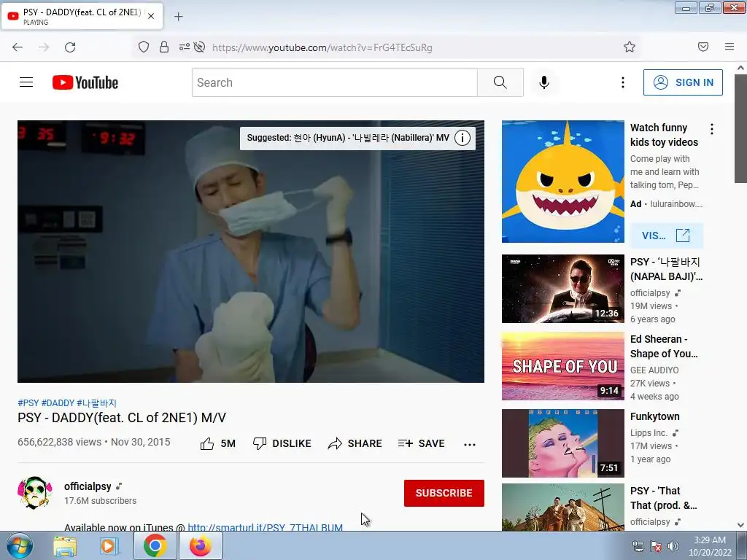This screenshot has width=747, height=560.
Task: Click the URL in the address bar
Action: [x=322, y=47]
